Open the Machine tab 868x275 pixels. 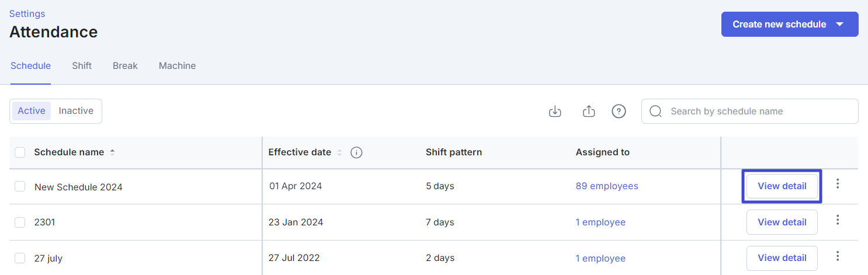(x=177, y=66)
